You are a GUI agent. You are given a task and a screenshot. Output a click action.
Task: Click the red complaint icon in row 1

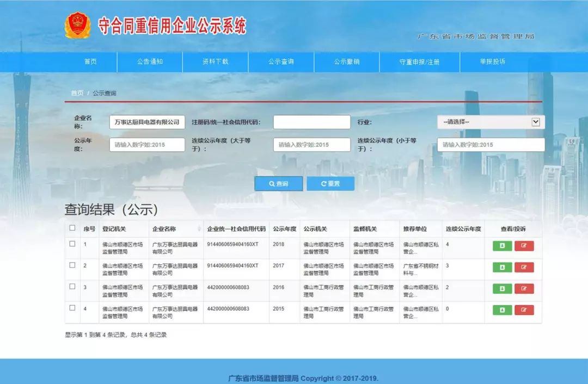tap(524, 246)
